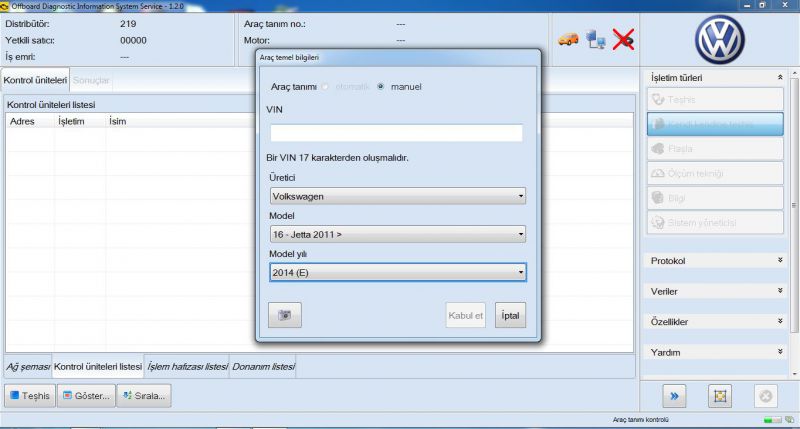The width and height of the screenshot is (800, 429).
Task: Select the otomatik radio option
Action: (x=325, y=87)
